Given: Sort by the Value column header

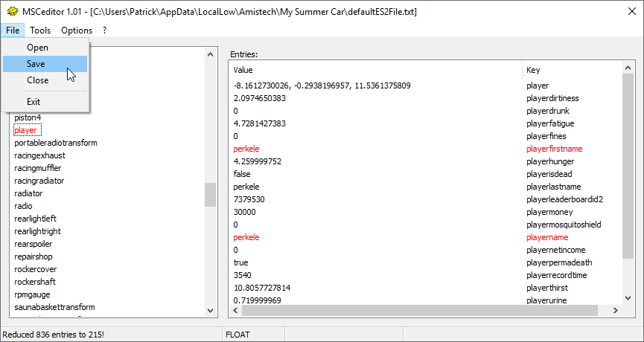Looking at the screenshot, I should click(x=376, y=70).
